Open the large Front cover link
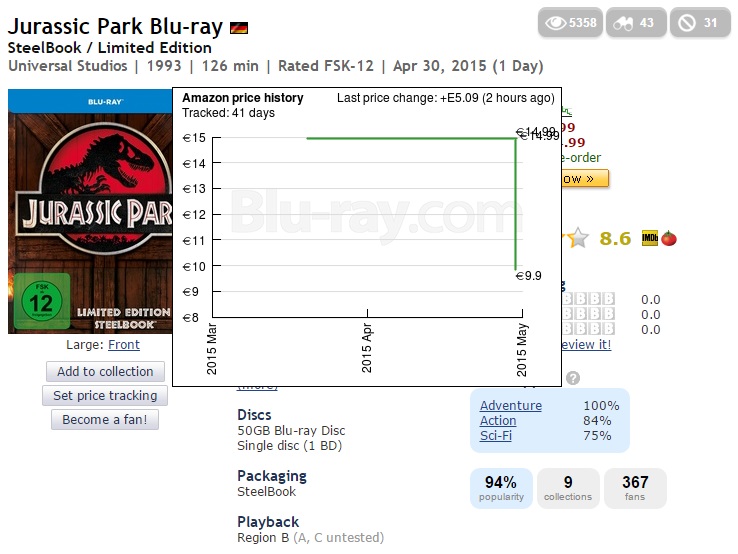The height and width of the screenshot is (554, 738). (124, 345)
